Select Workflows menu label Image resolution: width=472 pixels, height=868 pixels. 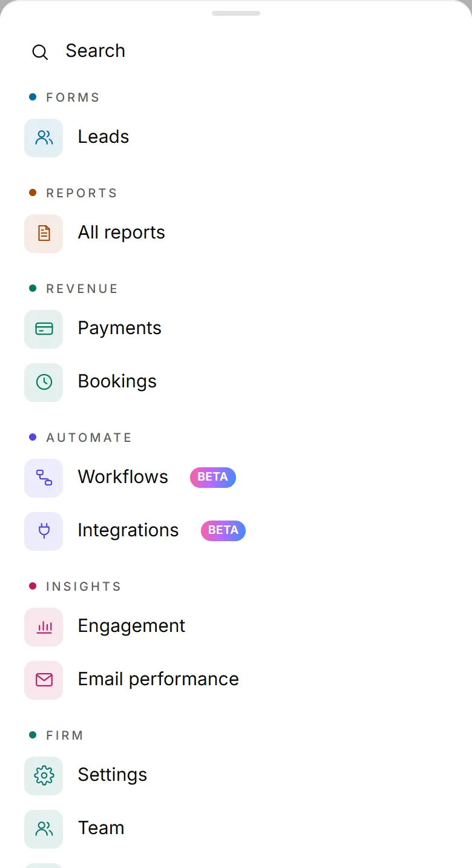coord(123,477)
